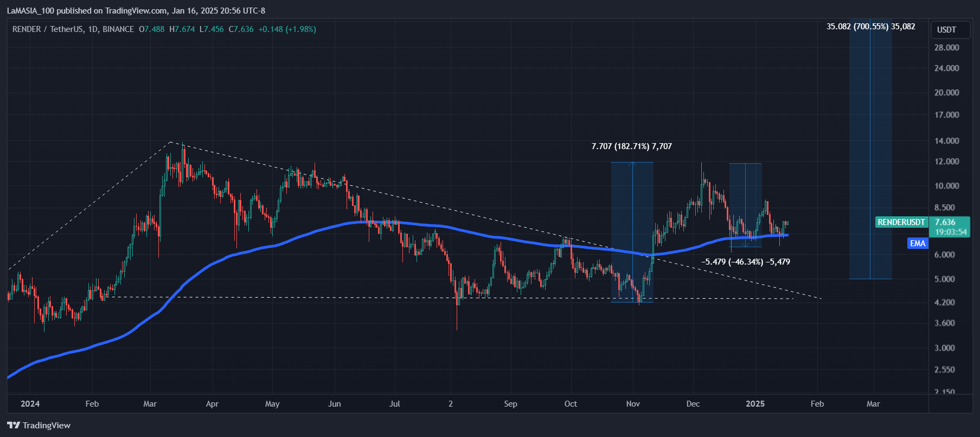Screen dimensions: 980x437
Task: Click the close value C7.636
Action: point(241,29)
